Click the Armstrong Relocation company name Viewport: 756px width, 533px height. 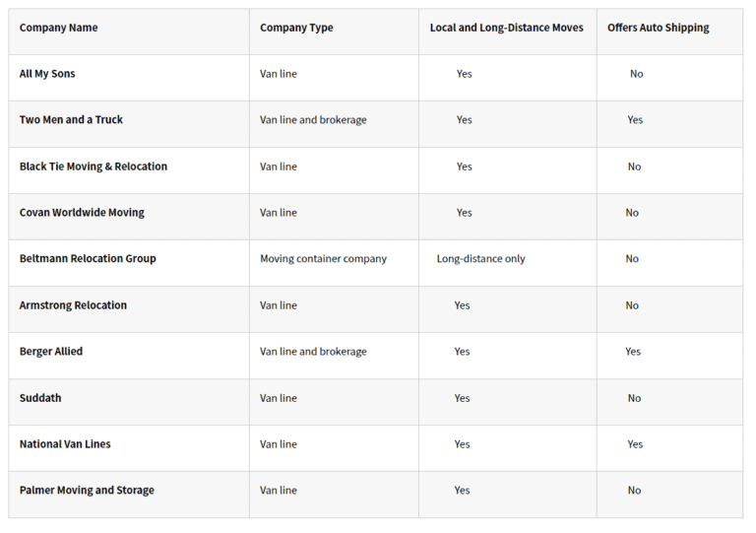tap(73, 305)
